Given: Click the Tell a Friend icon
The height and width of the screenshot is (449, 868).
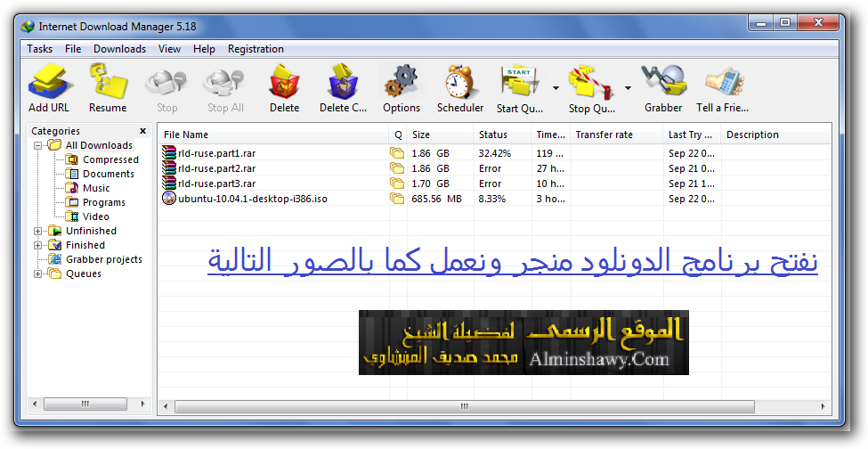Looking at the screenshot, I should 723,83.
